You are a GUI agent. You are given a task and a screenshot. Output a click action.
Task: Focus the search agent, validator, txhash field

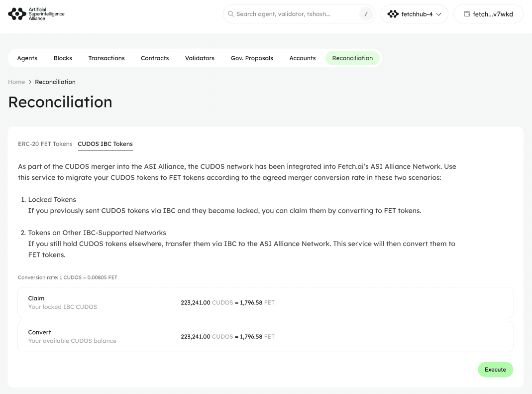(x=294, y=14)
